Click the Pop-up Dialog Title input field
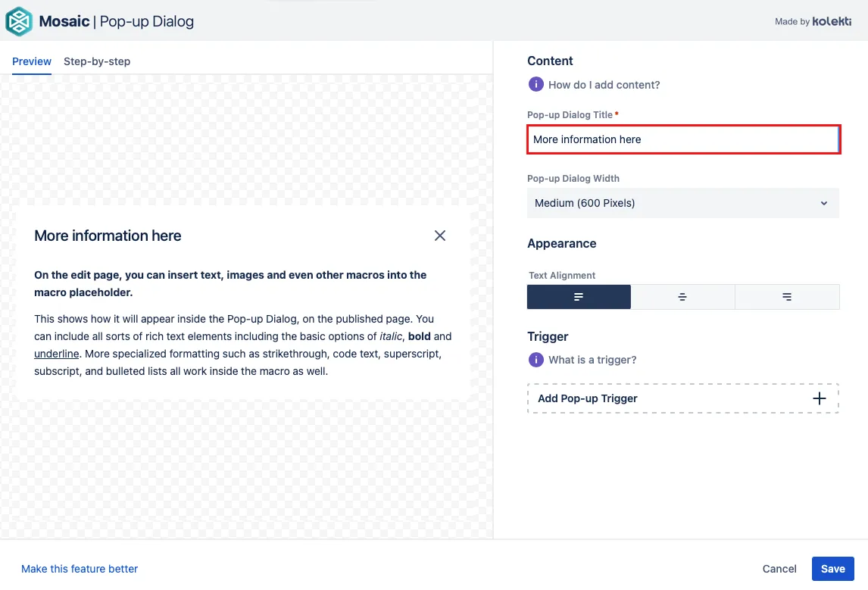The height and width of the screenshot is (590, 868). point(684,139)
